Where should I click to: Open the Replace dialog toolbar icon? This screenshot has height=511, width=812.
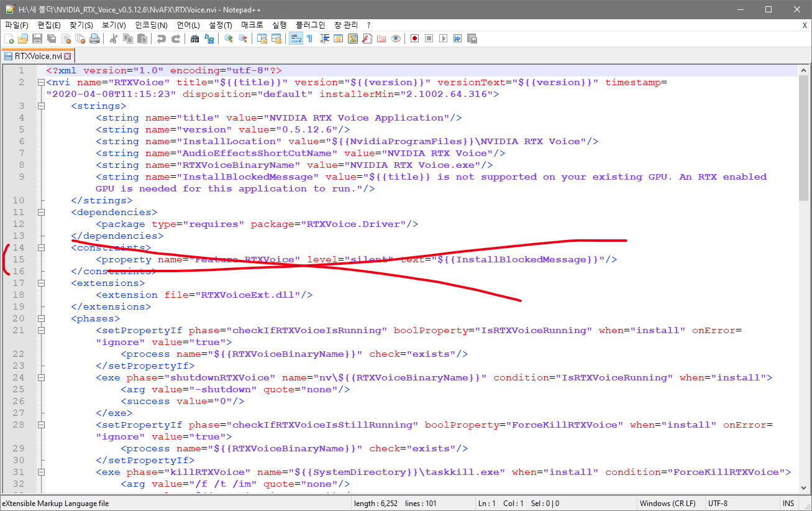pyautogui.click(x=209, y=39)
